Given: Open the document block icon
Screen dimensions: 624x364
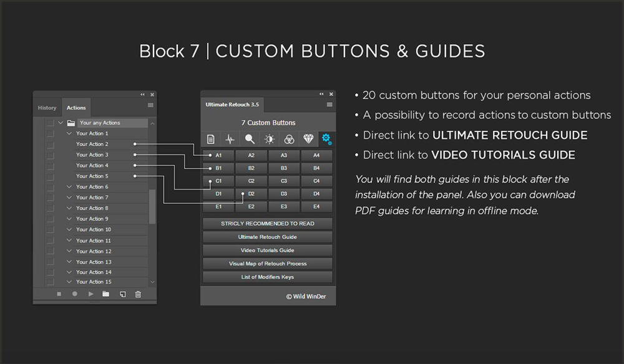Looking at the screenshot, I should [x=211, y=139].
